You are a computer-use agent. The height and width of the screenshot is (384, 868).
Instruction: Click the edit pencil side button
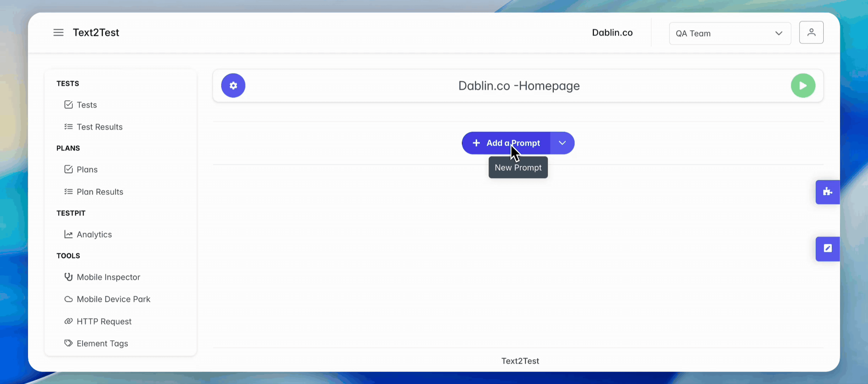828,249
